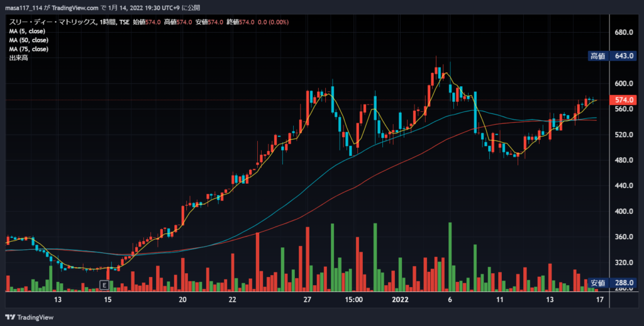Click the スリー・ディー・マトリックス symbol title
The height and width of the screenshot is (326, 644).
pos(52,22)
